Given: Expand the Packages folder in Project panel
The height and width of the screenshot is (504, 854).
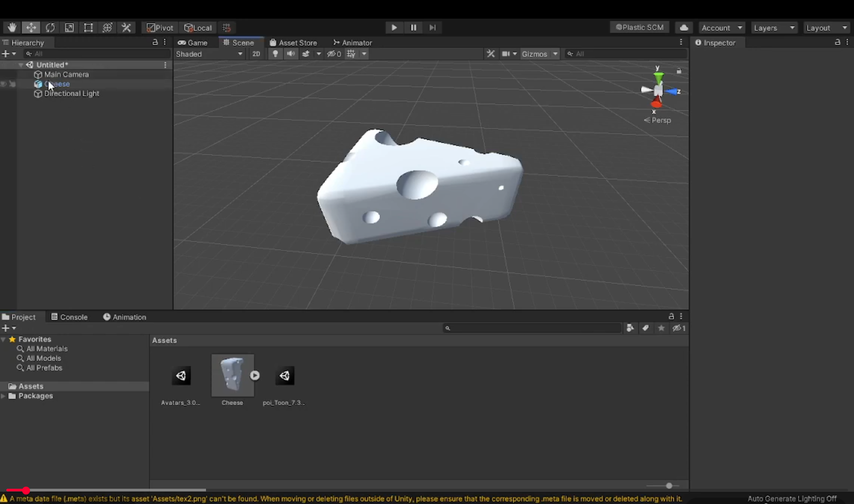Looking at the screenshot, I should point(4,396).
